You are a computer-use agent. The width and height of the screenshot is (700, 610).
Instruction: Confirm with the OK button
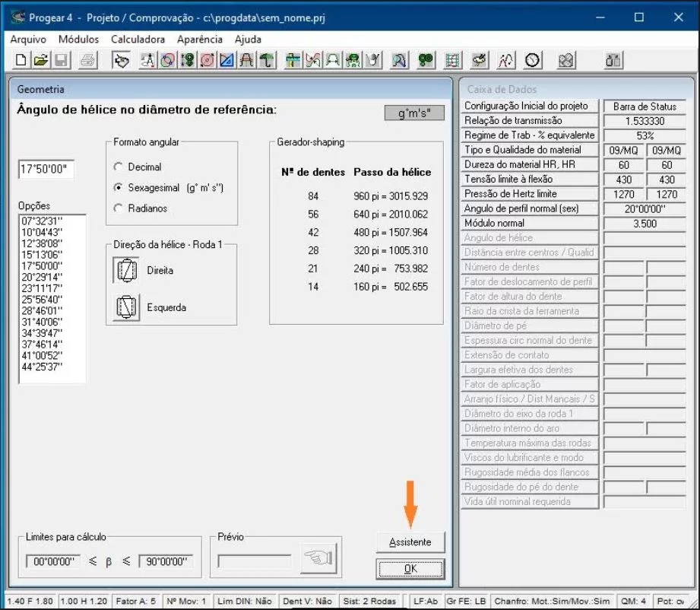pos(410,569)
